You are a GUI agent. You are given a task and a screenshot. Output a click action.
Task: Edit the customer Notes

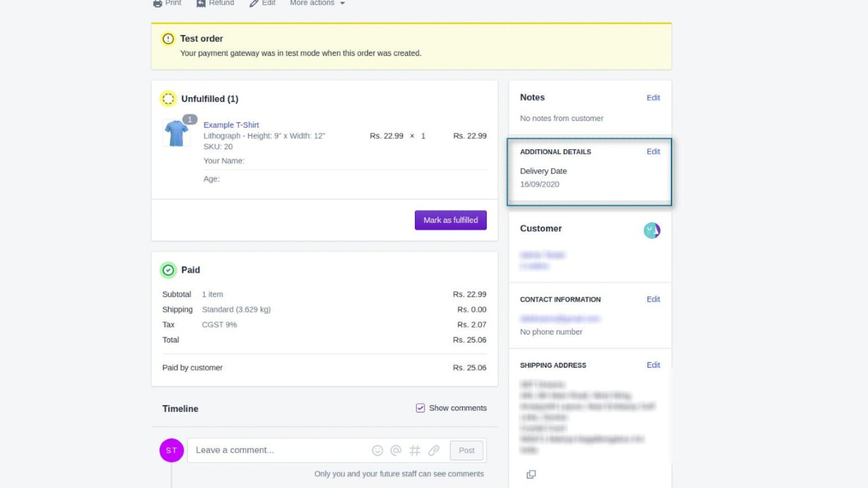click(x=652, y=97)
